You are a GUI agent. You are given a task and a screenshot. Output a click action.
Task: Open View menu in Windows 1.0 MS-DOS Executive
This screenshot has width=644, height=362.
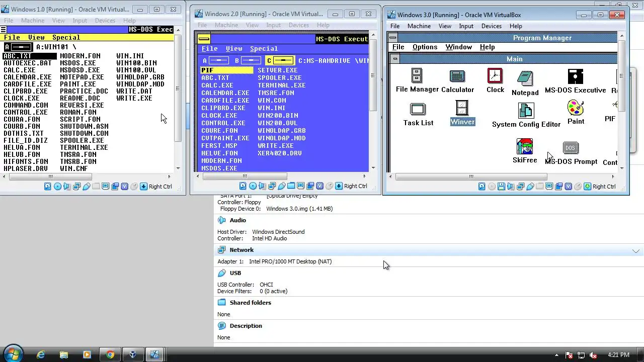[36, 37]
